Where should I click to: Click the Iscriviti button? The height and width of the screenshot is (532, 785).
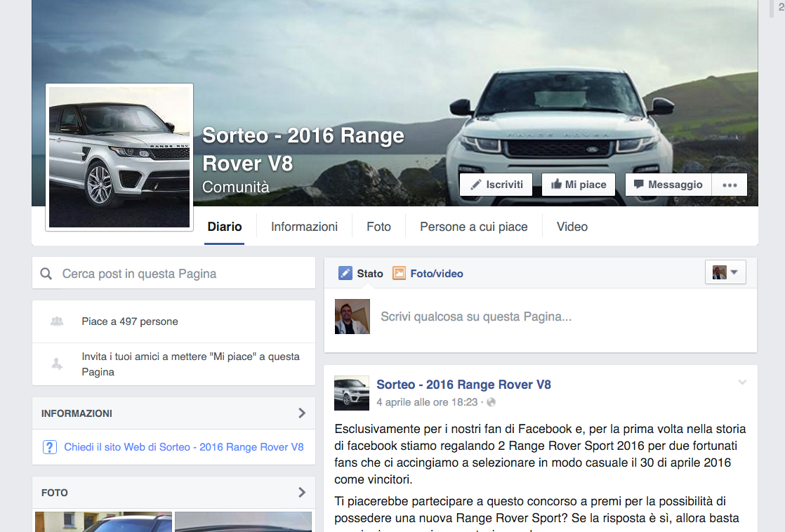[496, 185]
